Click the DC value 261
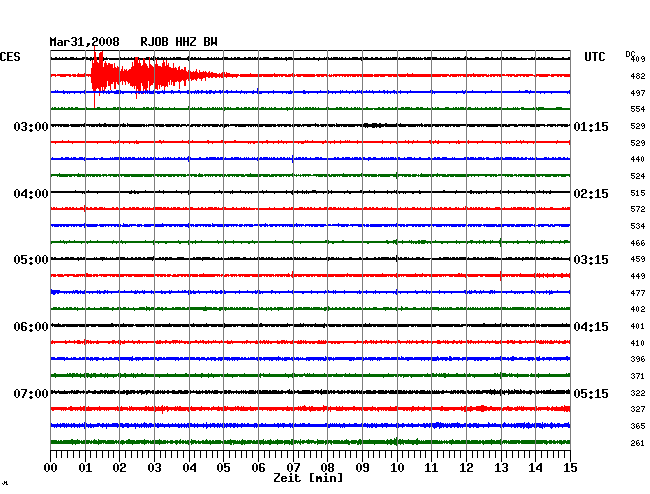The image size is (650, 494). click(638, 443)
